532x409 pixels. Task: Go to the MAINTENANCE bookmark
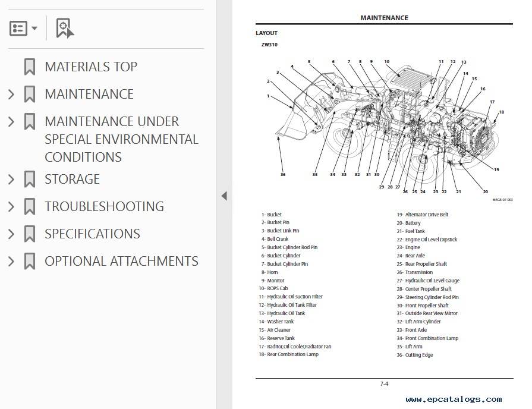(x=89, y=95)
